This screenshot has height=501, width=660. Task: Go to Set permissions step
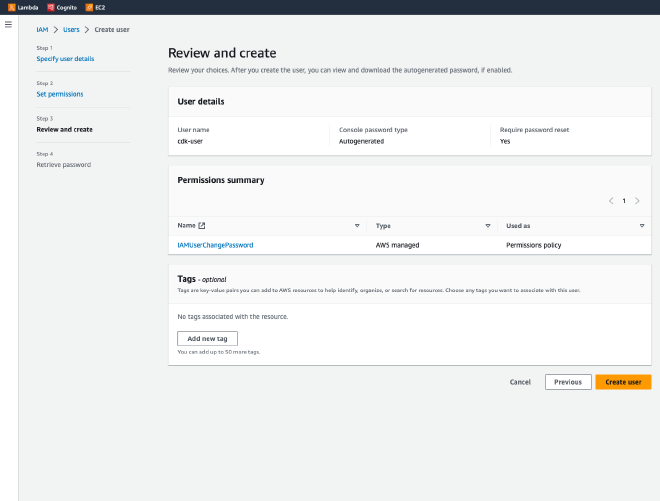point(60,94)
